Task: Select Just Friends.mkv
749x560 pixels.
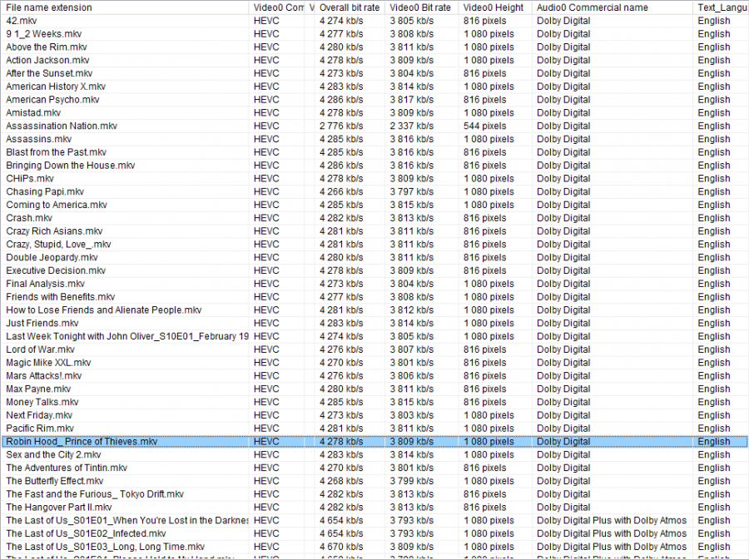Action: [x=42, y=323]
